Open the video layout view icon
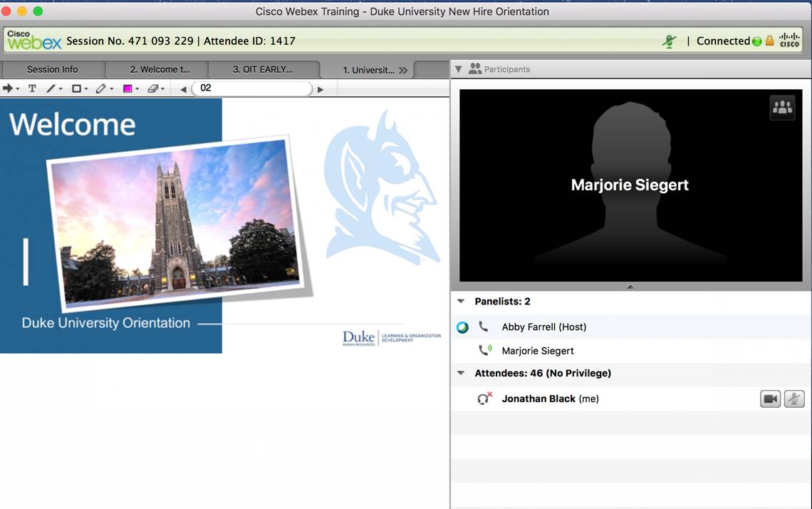 782,108
